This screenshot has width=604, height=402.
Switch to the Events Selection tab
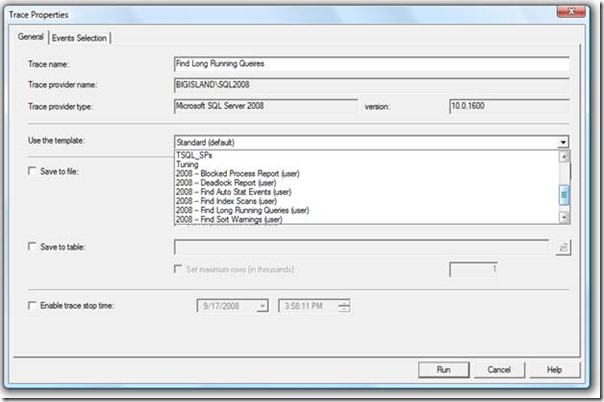80,38
